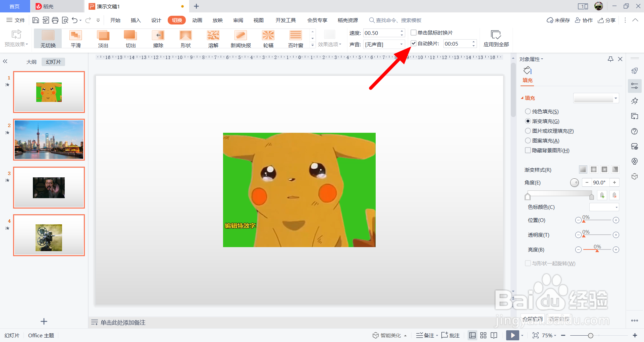Image resolution: width=644 pixels, height=342 pixels.
Task: Select the 擦除 transition effect
Action: point(158,39)
